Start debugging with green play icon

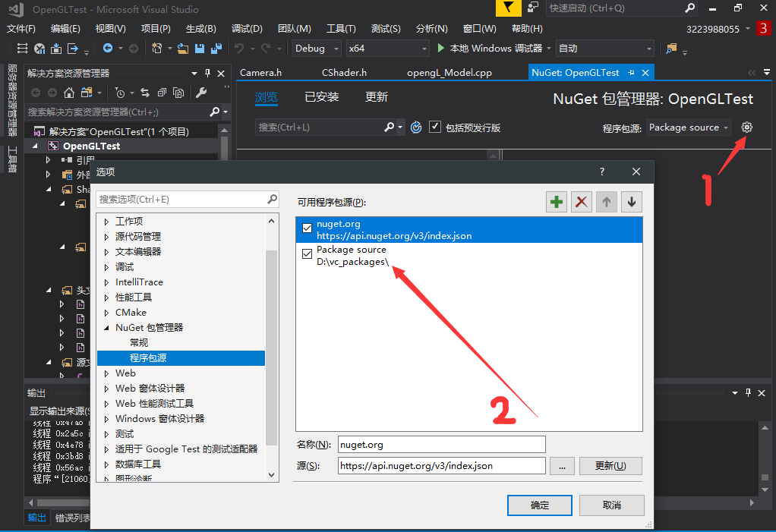click(x=441, y=48)
